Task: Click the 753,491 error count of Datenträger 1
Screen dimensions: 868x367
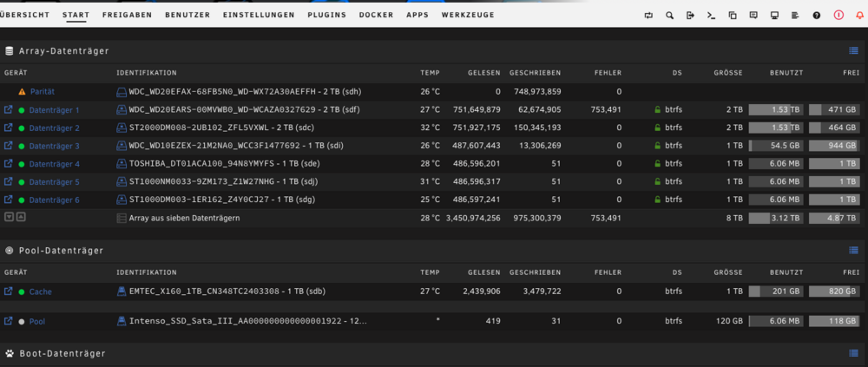Action: click(606, 109)
